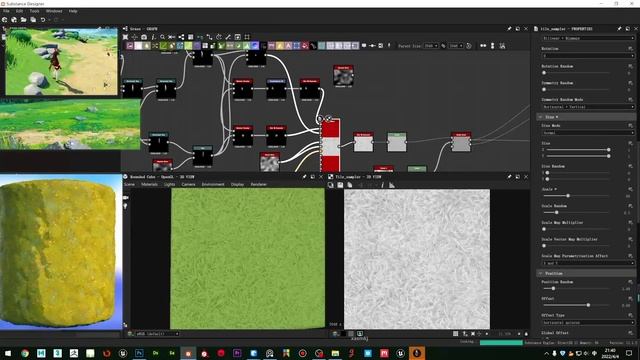The width and height of the screenshot is (640, 360).
Task: Open Scale Map Parametrization Affect dropdown
Action: [588, 263]
